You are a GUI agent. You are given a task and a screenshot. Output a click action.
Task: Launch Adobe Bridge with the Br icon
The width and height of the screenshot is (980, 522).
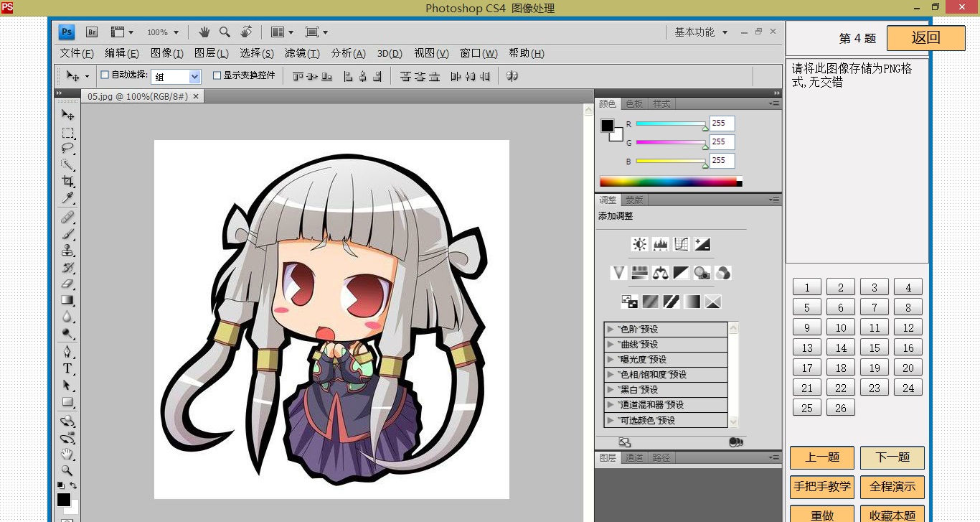92,32
